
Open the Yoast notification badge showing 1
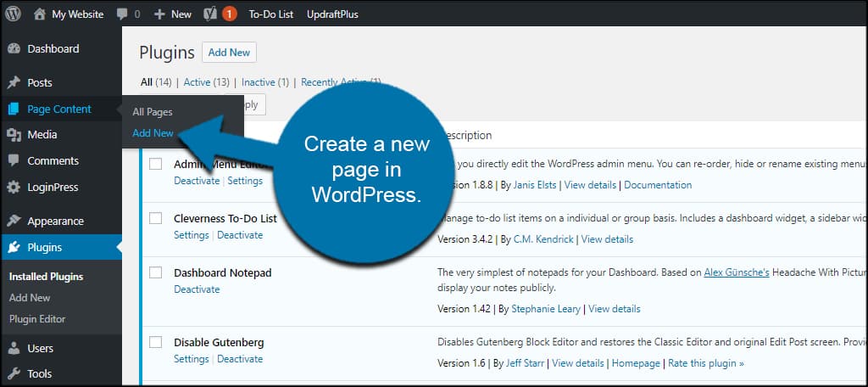229,14
